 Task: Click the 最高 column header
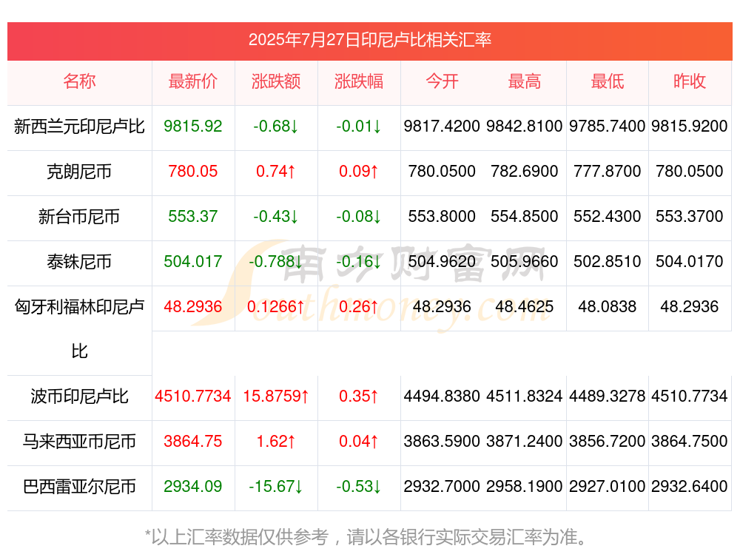coord(525,81)
